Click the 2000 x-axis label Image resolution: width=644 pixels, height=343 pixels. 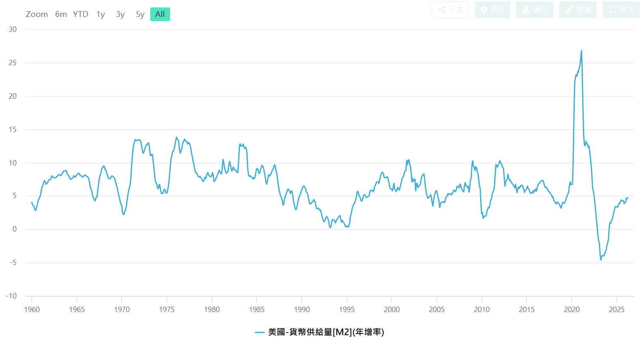click(x=392, y=310)
